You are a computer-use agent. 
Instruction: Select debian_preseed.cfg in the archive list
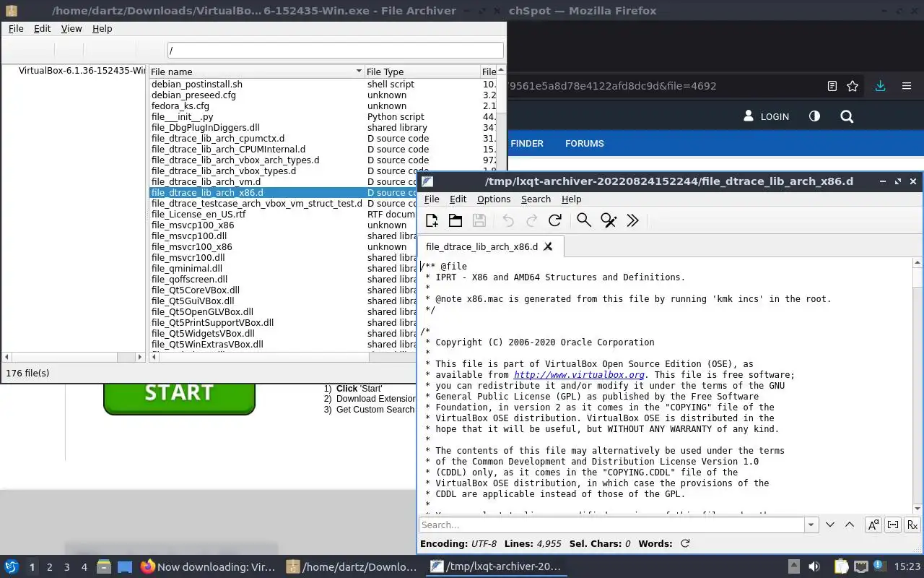click(193, 95)
